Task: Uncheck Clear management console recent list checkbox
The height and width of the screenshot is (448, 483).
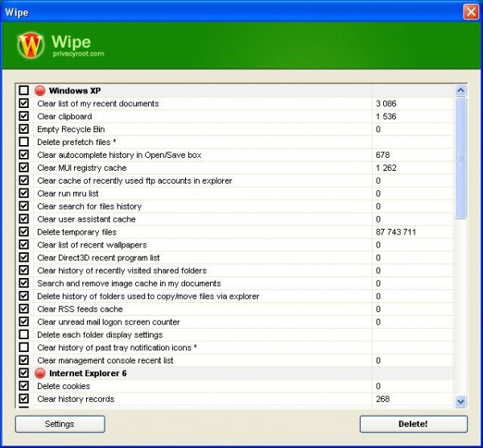Action: click(x=23, y=360)
